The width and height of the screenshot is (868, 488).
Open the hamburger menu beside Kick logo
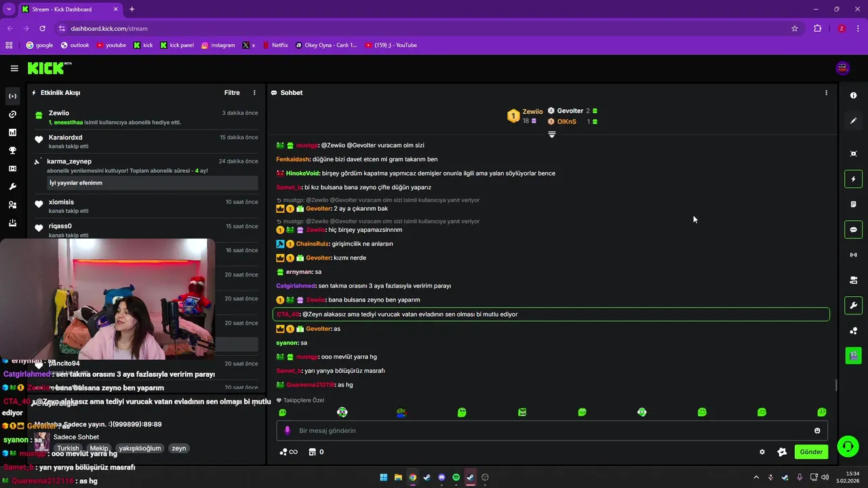14,68
